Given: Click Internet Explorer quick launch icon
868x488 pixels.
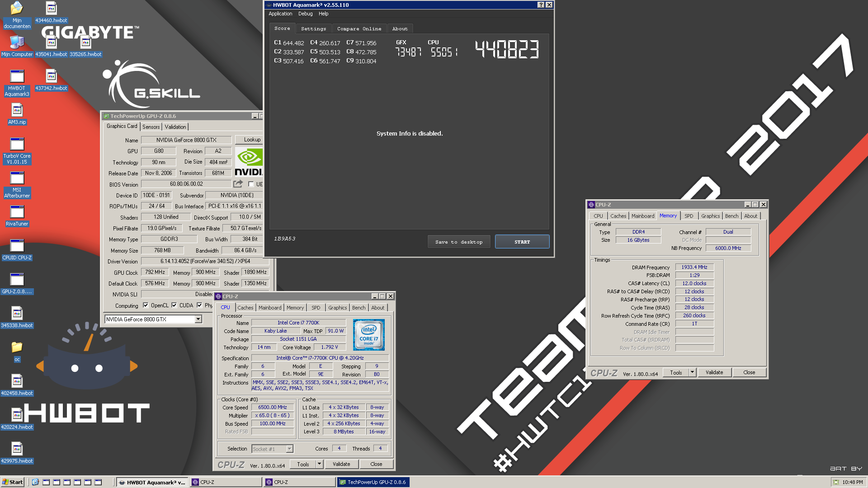Looking at the screenshot, I should [x=35, y=482].
